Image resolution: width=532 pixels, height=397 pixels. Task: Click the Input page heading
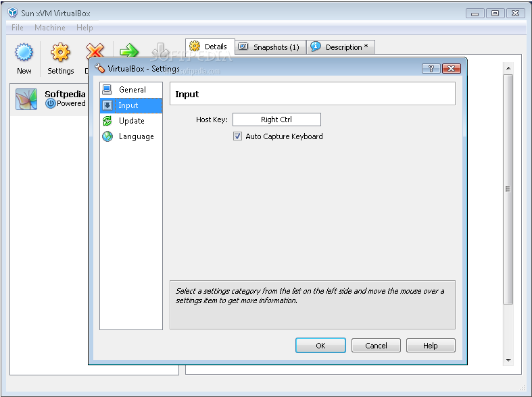click(187, 94)
